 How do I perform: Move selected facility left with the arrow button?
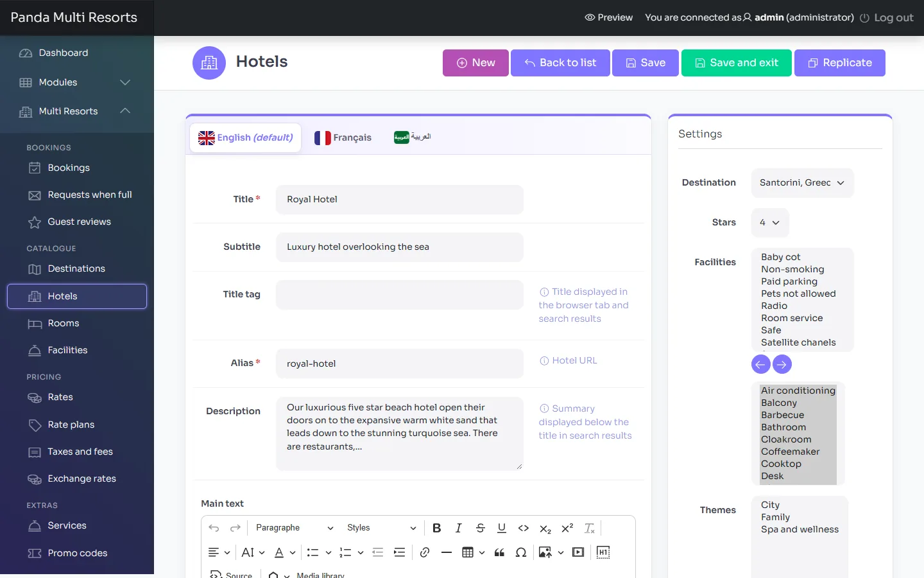pos(760,364)
